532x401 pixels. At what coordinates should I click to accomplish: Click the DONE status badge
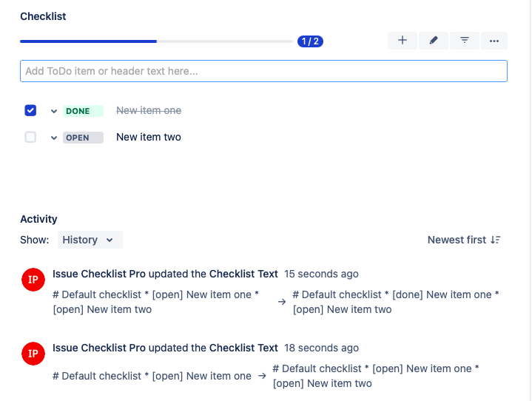tap(82, 111)
